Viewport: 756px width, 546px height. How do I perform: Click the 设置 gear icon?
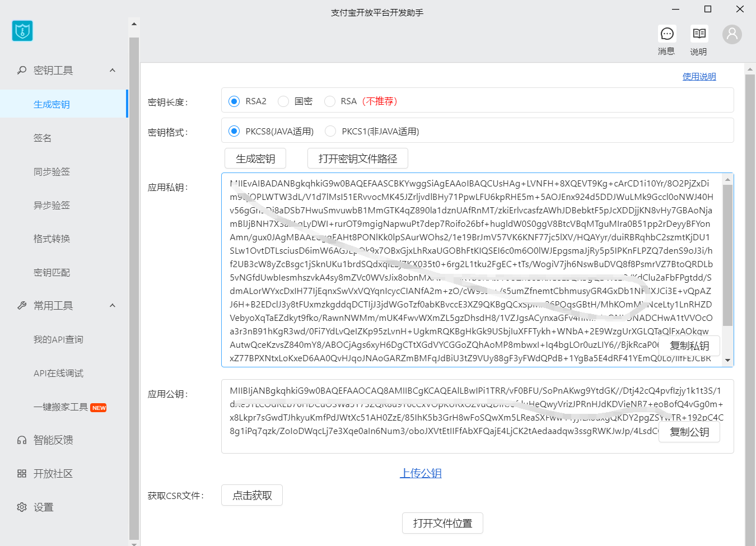click(22, 507)
